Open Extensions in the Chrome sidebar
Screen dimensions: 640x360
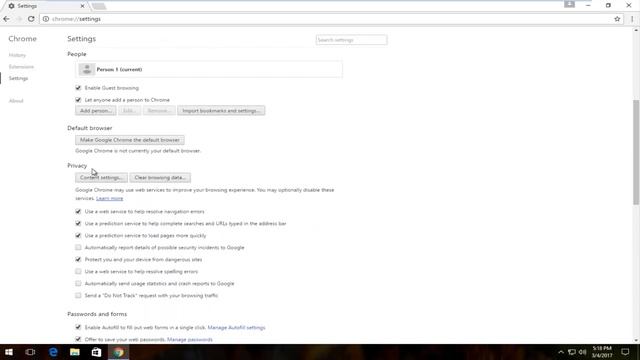pos(21,67)
